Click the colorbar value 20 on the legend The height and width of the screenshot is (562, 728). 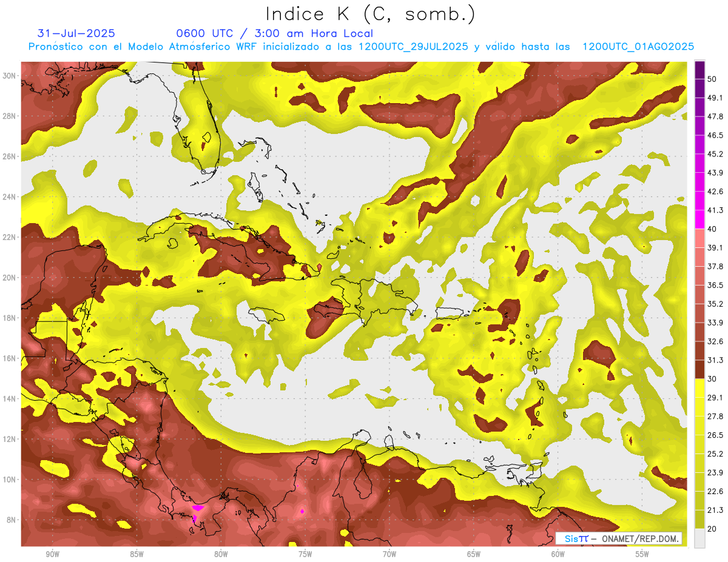coord(712,529)
